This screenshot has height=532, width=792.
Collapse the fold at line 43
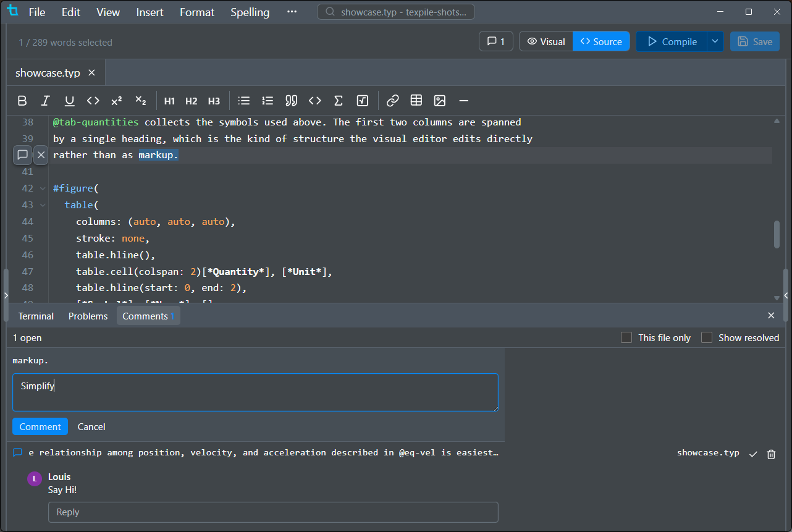[43, 205]
